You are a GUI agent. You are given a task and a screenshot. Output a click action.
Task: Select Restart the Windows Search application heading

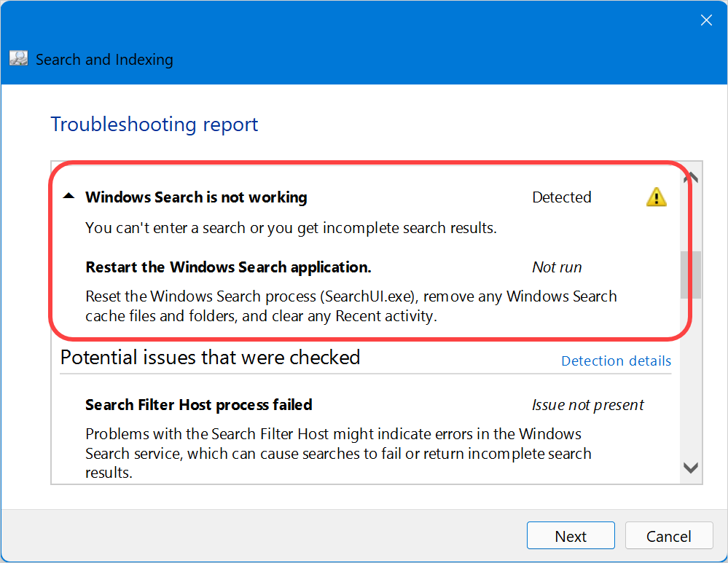point(228,267)
